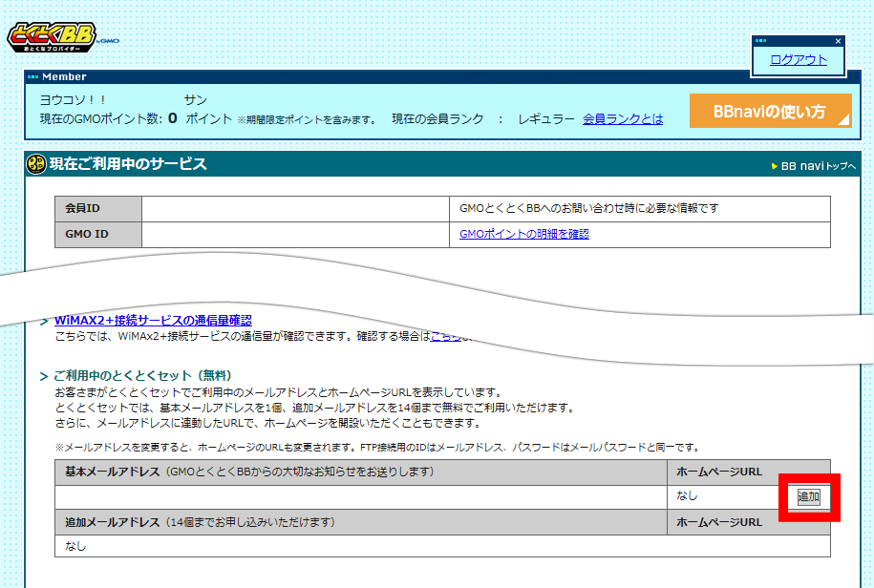Open the 会員ランクとは link
The image size is (874, 588).
pyautogui.click(x=623, y=119)
